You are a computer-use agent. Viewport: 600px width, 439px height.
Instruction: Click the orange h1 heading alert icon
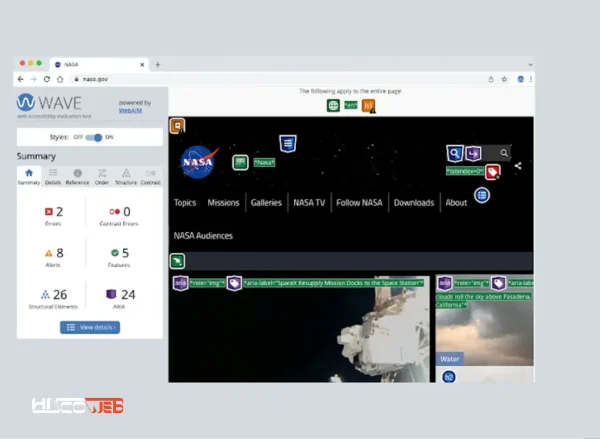pos(368,106)
